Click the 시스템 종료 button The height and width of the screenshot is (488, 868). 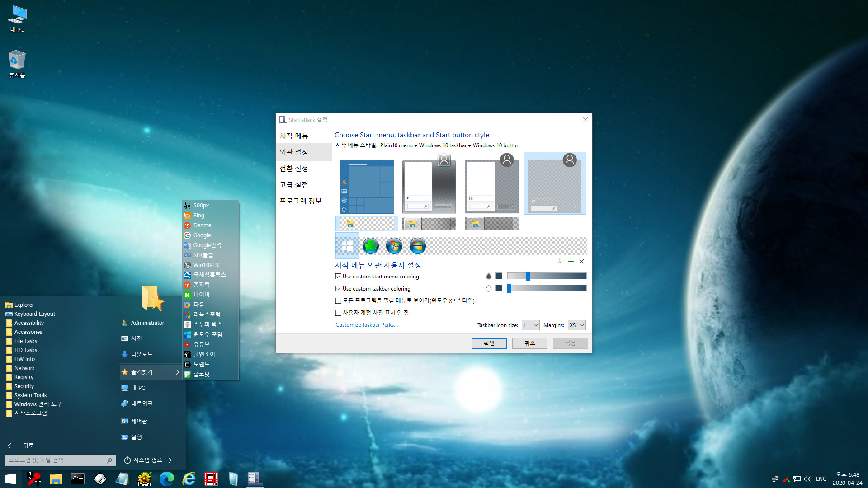tap(143, 460)
